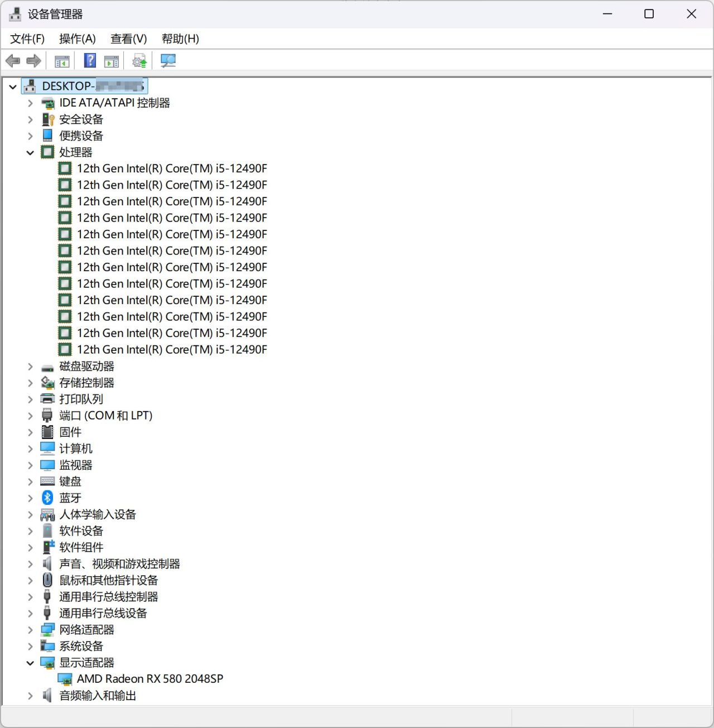
Task: Select the "软件设备" label
Action: pos(81,531)
